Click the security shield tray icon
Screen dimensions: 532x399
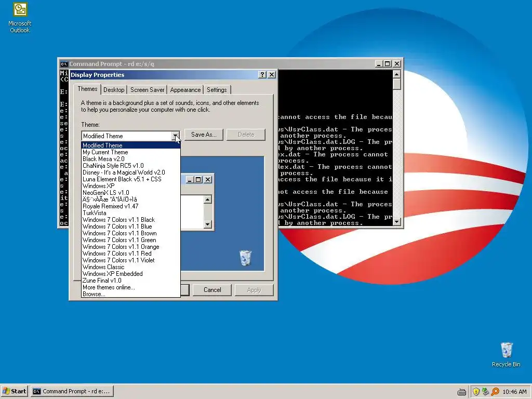coord(476,392)
